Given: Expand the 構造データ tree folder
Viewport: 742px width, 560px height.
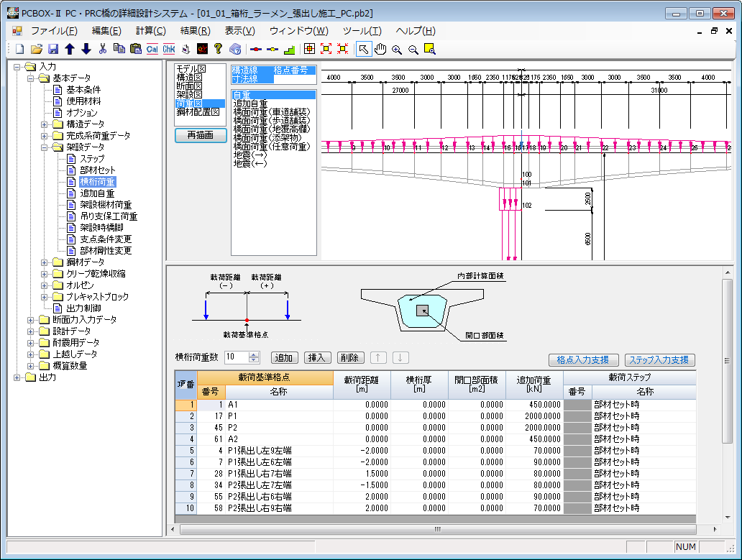Looking at the screenshot, I should click(x=45, y=124).
